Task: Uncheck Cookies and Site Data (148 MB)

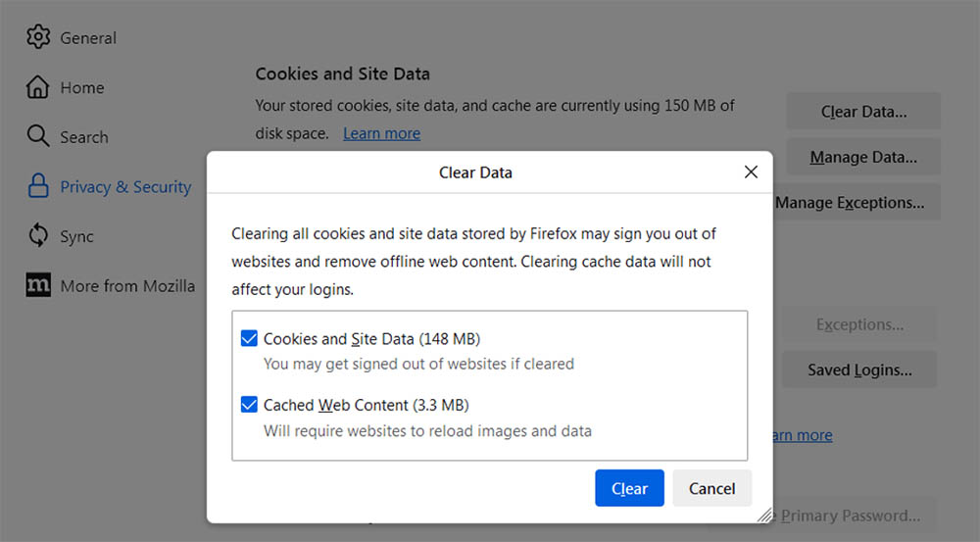Action: [x=249, y=338]
